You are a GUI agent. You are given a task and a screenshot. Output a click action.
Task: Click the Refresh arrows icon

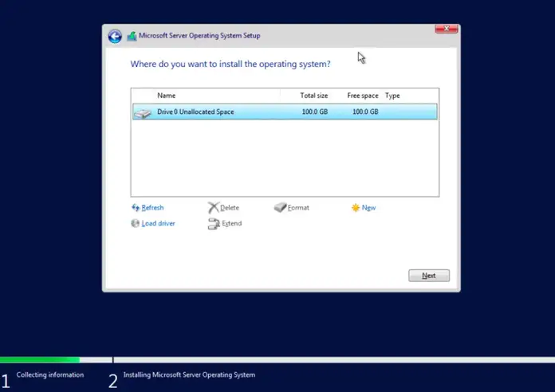136,208
